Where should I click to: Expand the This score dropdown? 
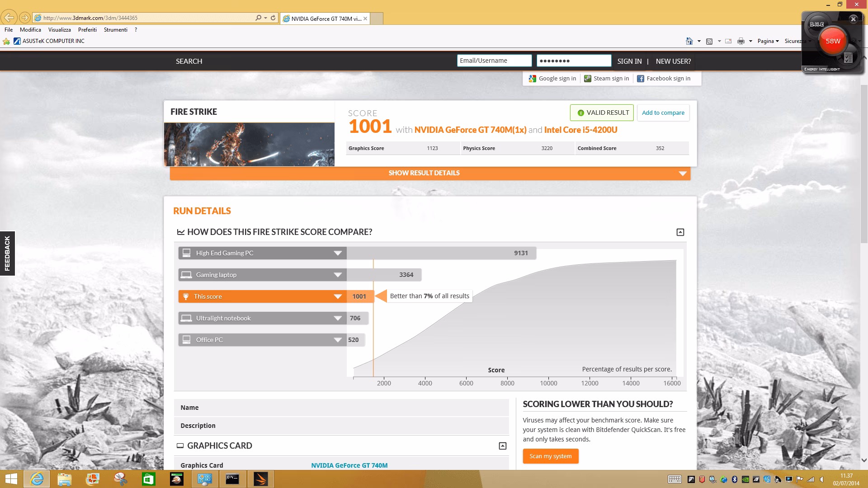click(x=338, y=296)
